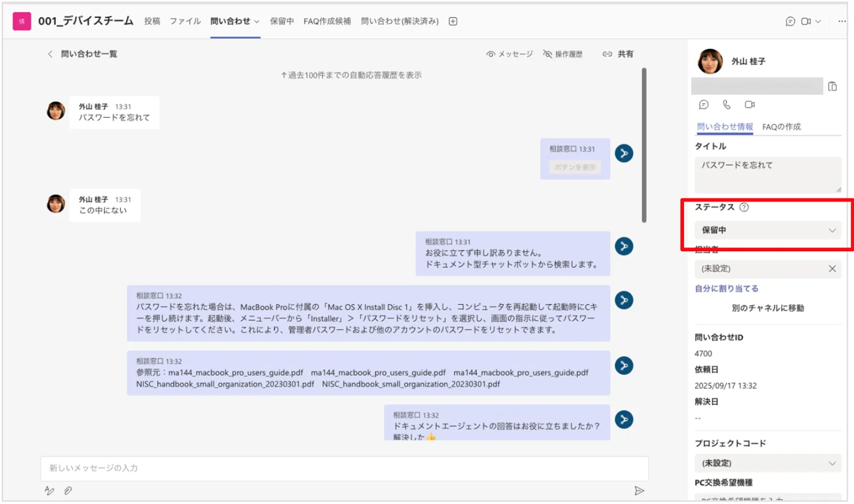This screenshot has width=854, height=504.
Task: Open the FAQ作成候補 tab
Action: [327, 21]
